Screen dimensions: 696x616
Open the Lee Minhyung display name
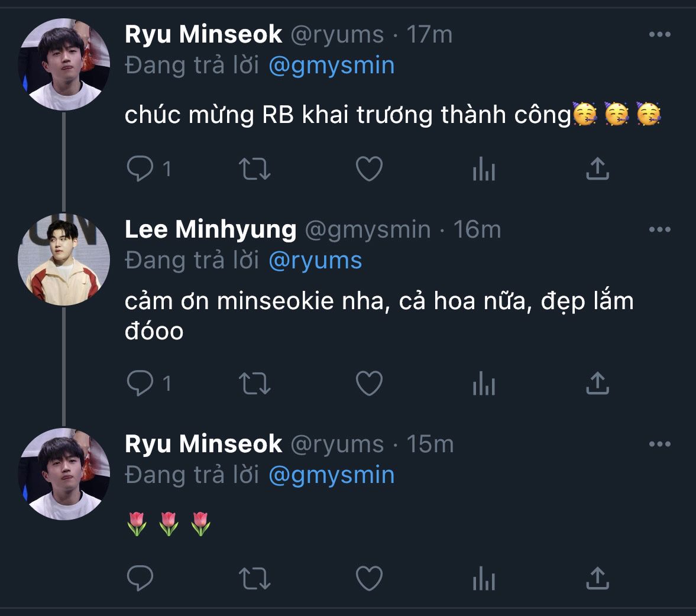coord(211,229)
